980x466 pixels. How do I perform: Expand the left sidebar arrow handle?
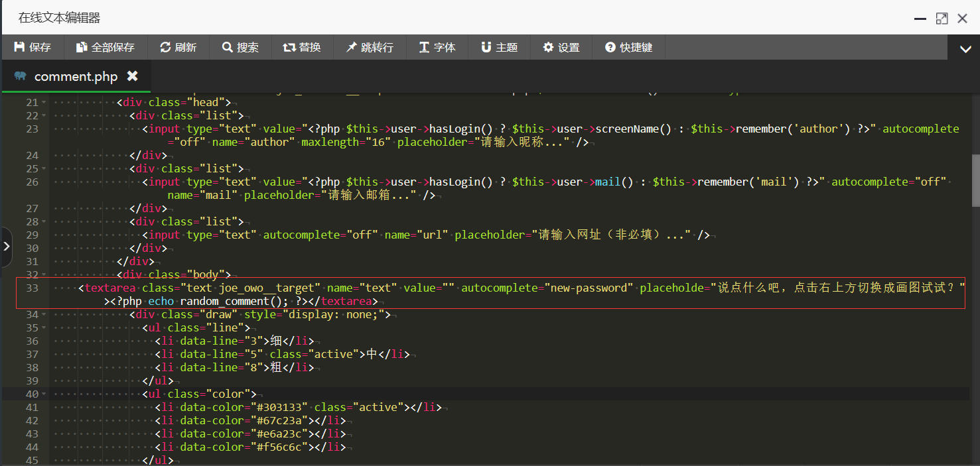[7, 246]
